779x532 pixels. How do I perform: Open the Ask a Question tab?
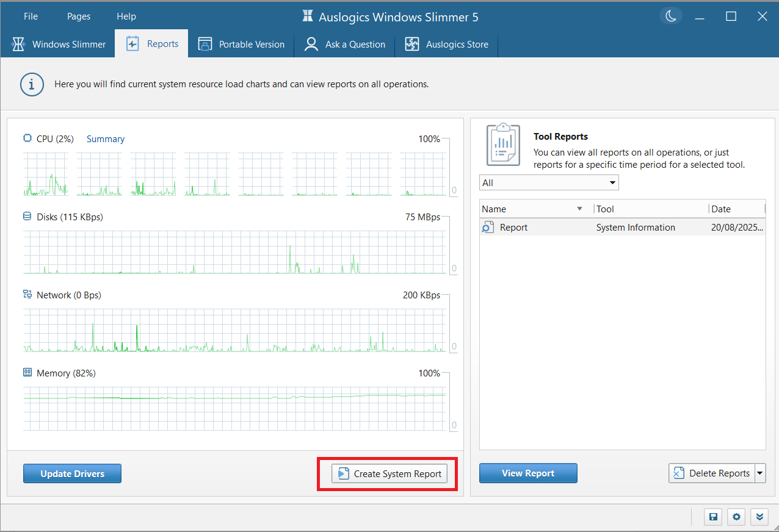(344, 44)
